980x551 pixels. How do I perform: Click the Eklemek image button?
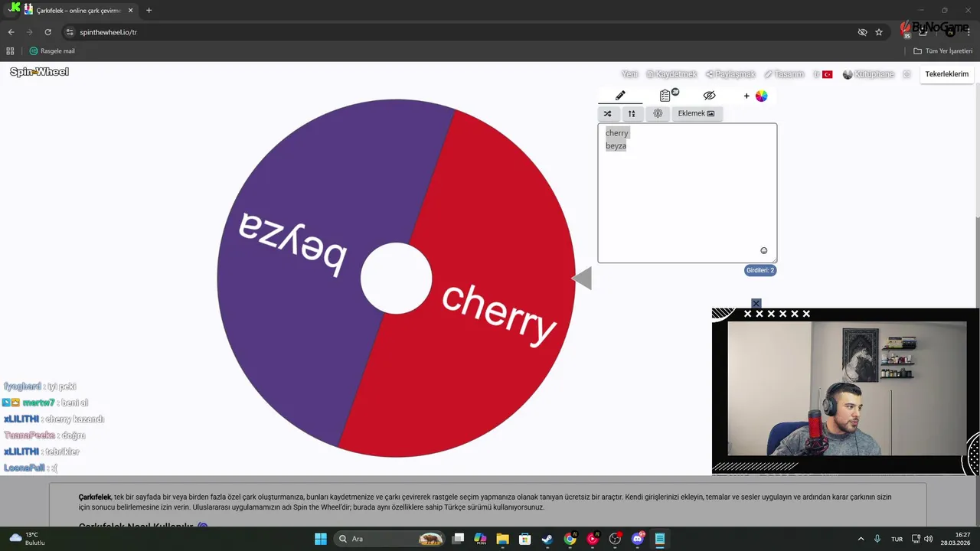(696, 113)
